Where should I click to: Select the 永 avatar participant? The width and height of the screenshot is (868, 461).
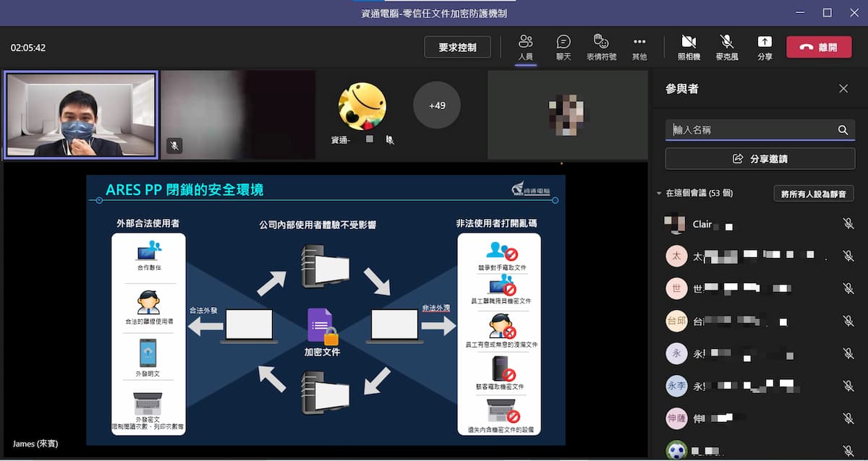pyautogui.click(x=676, y=353)
